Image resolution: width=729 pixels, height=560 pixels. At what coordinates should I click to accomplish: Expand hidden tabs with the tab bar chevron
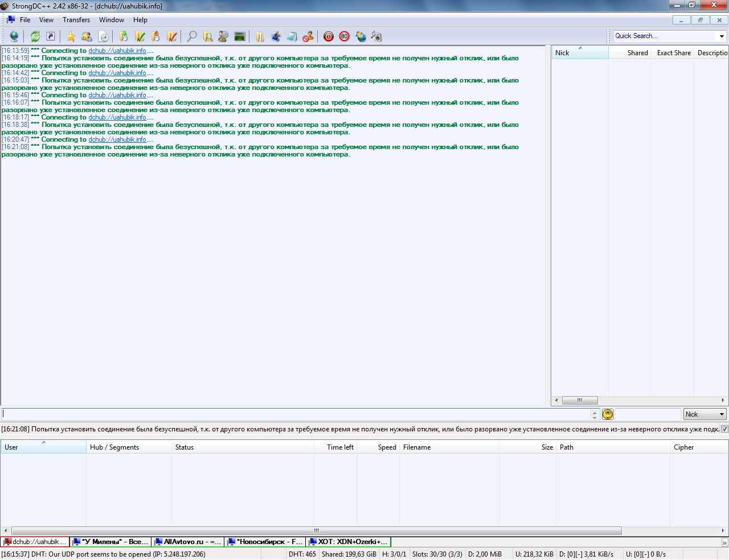pyautogui.click(x=724, y=542)
